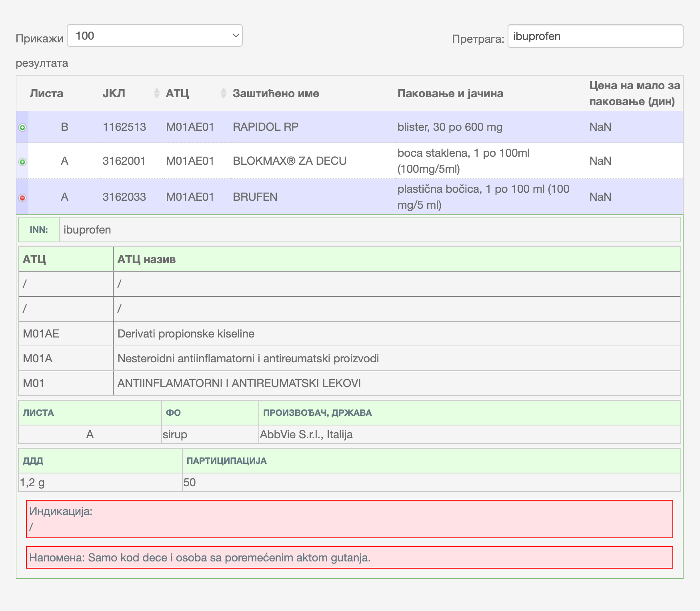Select JKL code 3162001
Screen dimensions: 700x611
[x=124, y=161]
